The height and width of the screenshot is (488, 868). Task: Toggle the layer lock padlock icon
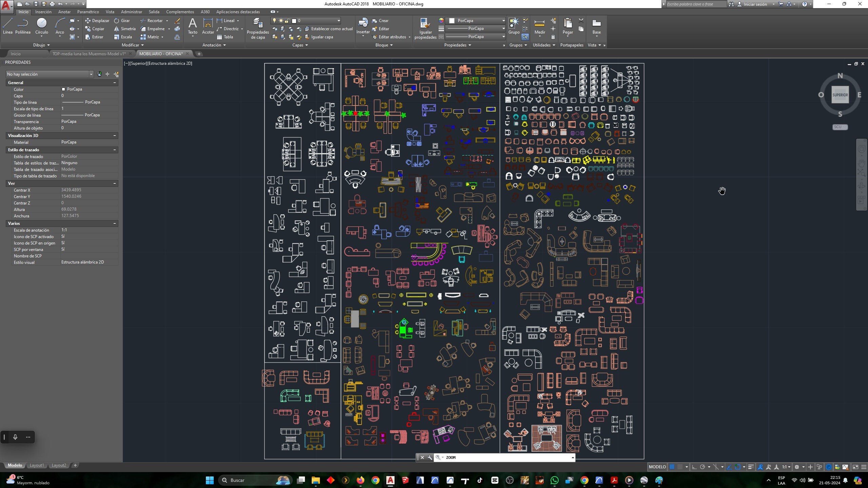(287, 21)
